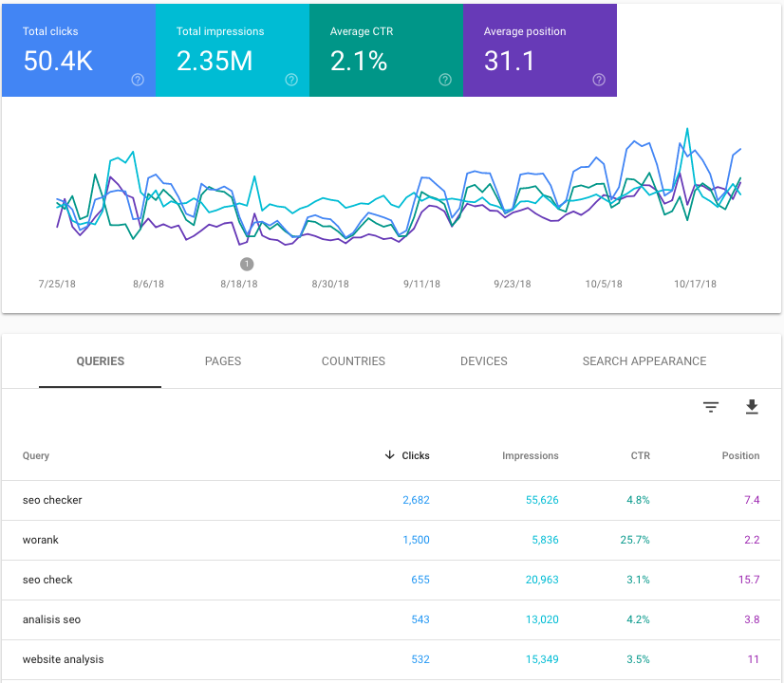This screenshot has width=784, height=683.
Task: Open the Search Appearance tab
Action: tap(644, 361)
